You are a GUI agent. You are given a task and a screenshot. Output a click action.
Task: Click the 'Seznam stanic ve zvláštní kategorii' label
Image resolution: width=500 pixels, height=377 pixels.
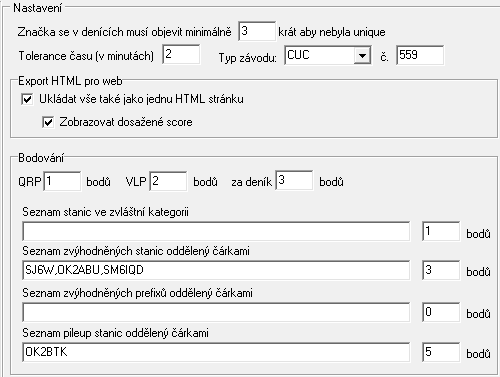[105, 212]
